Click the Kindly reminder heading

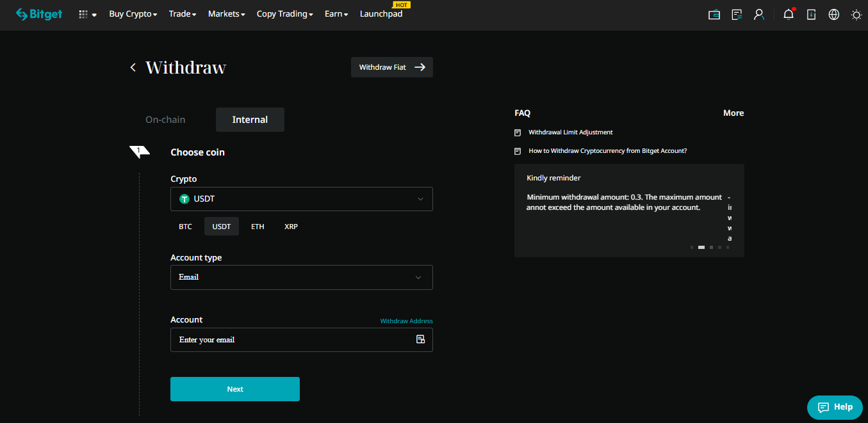point(553,178)
